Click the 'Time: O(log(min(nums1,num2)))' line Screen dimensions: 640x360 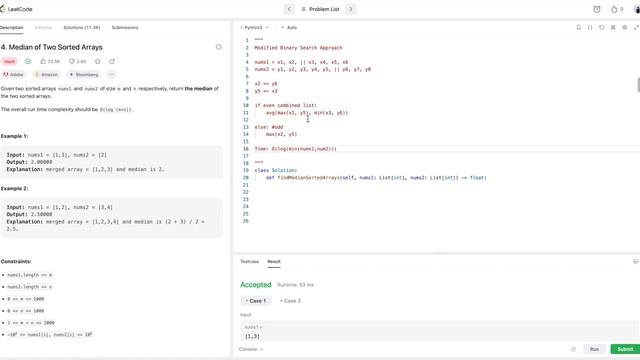click(296, 149)
